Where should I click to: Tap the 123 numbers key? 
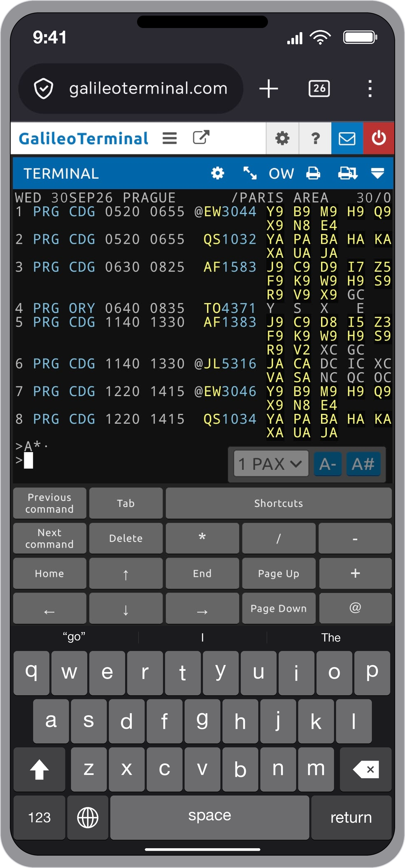click(40, 817)
